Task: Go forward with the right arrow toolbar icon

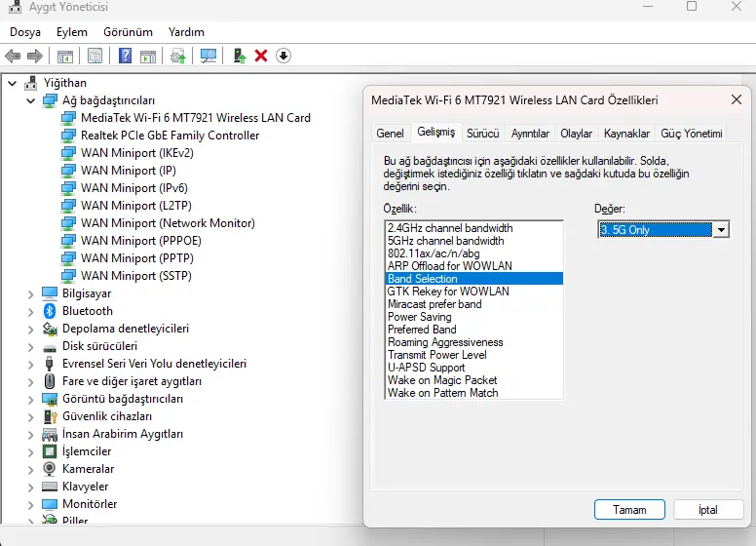Action: 35,56
